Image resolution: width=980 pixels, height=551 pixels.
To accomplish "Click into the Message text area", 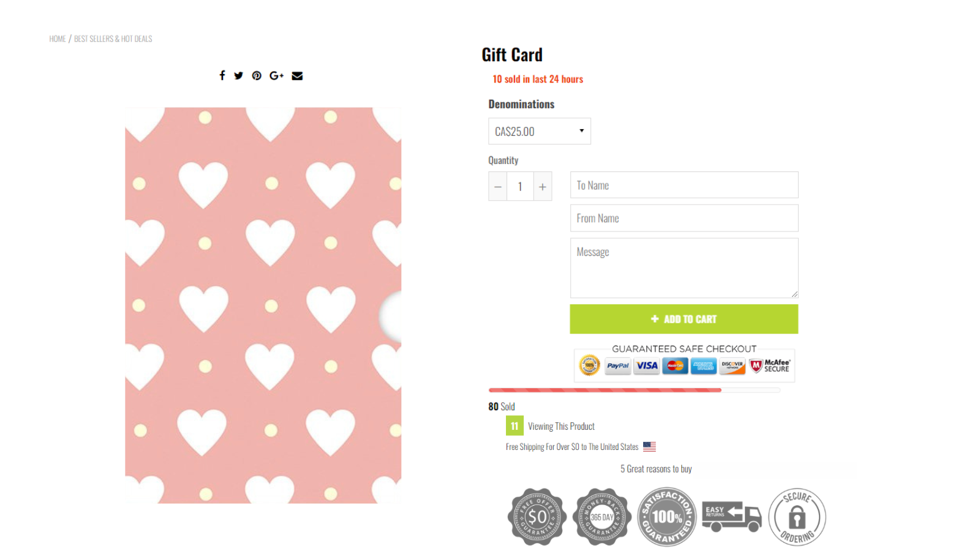I will click(x=684, y=268).
